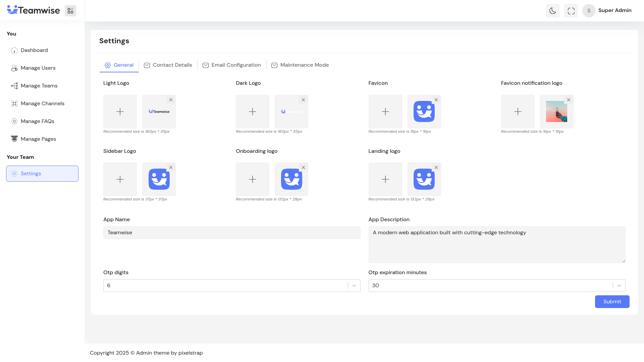The image size is (644, 362).
Task: Delete the Landing logo image
Action: click(x=436, y=167)
